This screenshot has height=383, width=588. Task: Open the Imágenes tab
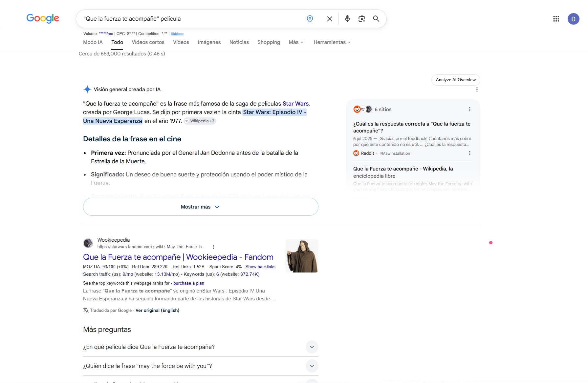(209, 42)
